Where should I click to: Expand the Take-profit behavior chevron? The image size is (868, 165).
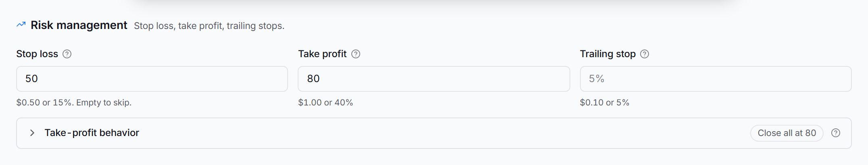coord(32,133)
